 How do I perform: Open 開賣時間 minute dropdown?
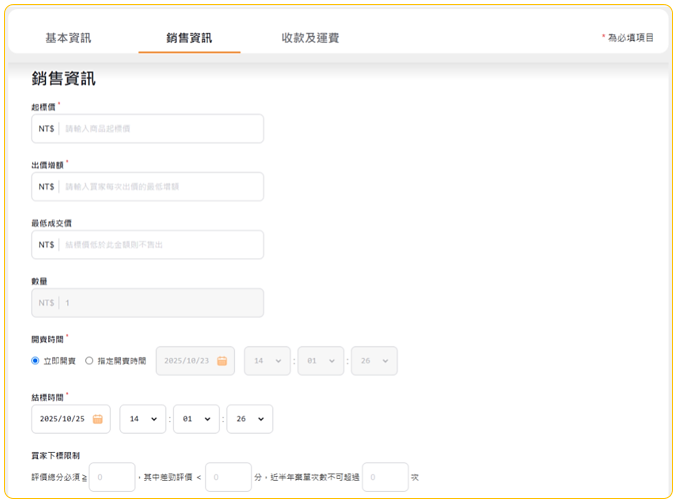click(x=320, y=361)
